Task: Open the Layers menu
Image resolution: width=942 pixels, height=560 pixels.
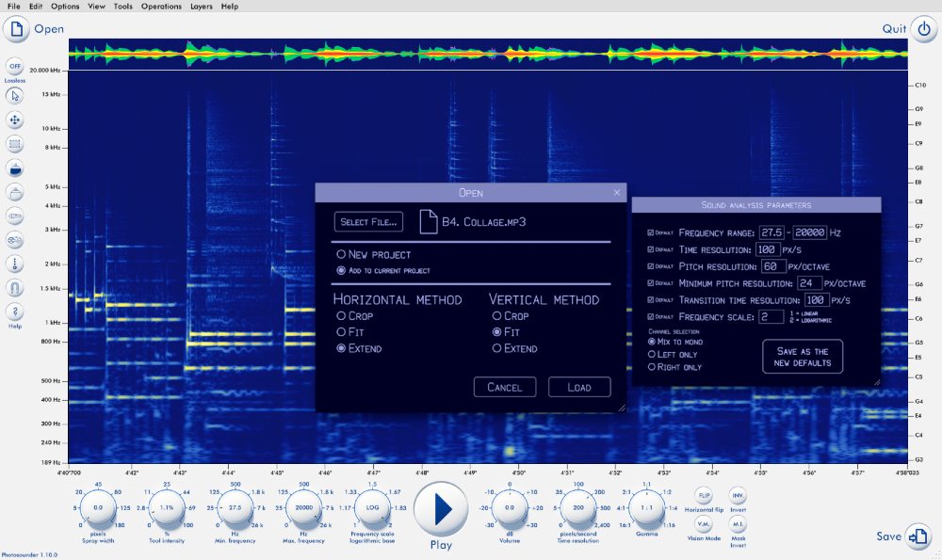Action: (201, 7)
